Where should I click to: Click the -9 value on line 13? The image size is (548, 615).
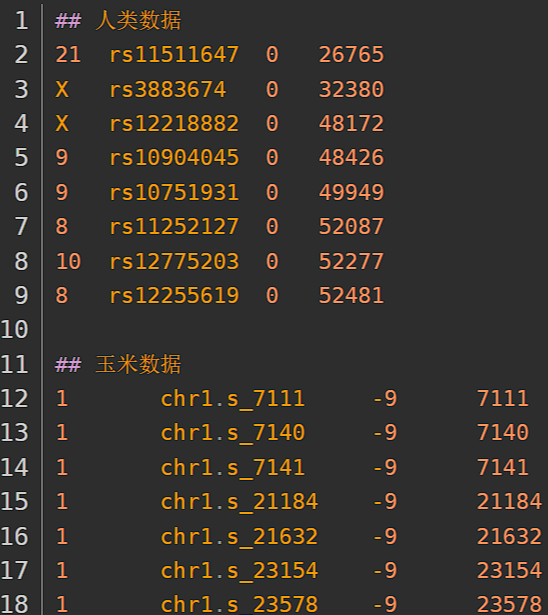[x=385, y=433]
